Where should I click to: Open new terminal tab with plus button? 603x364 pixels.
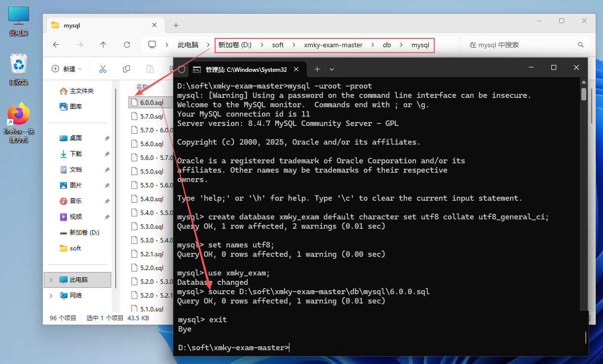(317, 69)
